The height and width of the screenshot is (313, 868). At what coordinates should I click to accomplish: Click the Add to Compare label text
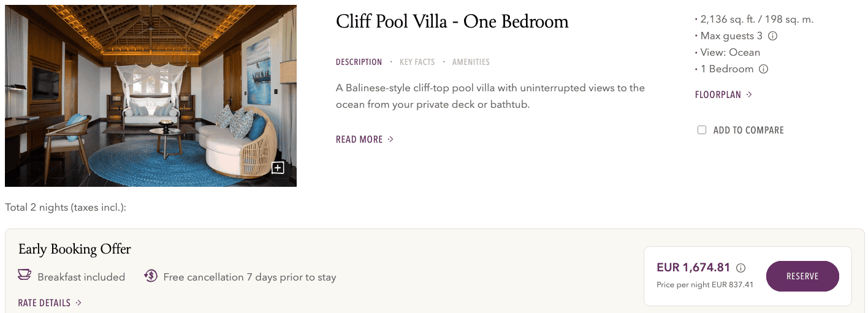(x=748, y=130)
